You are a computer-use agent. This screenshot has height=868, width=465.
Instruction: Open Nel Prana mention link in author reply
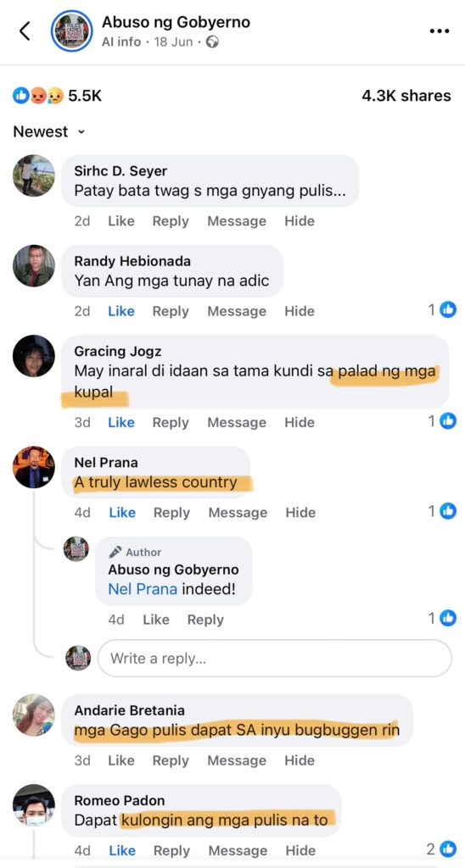tap(143, 588)
